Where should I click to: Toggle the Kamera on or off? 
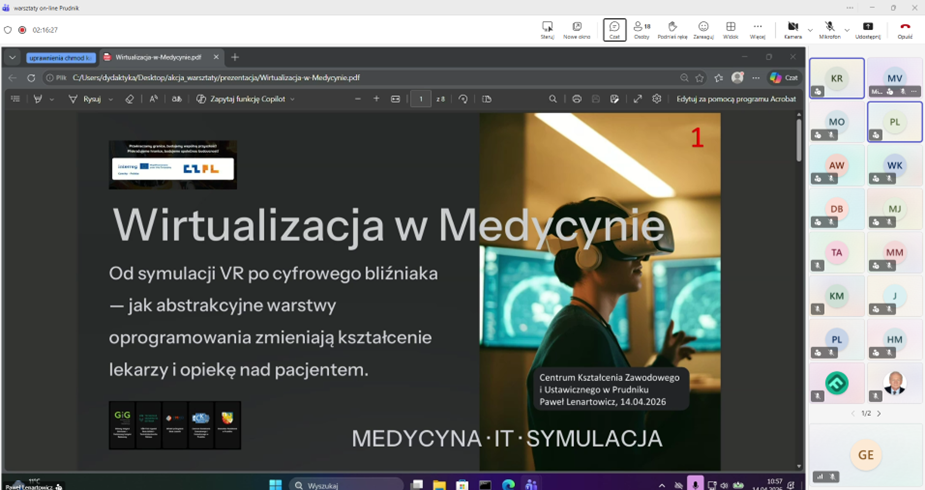[792, 29]
